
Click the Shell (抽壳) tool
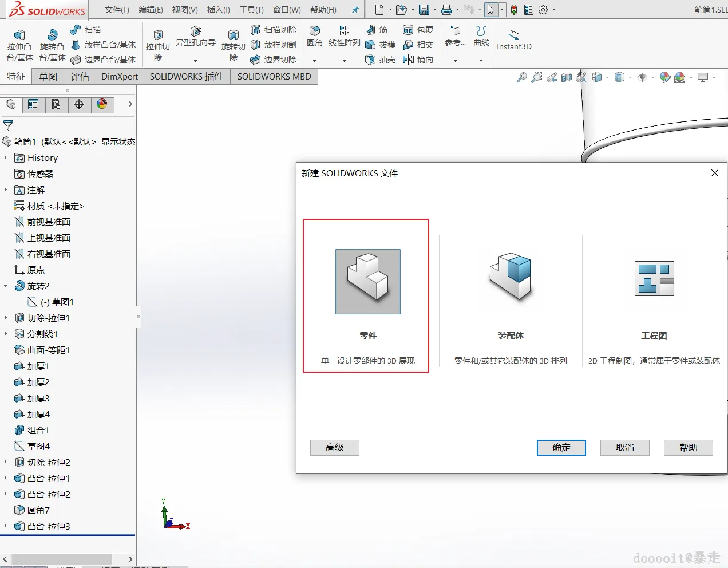coord(381,60)
